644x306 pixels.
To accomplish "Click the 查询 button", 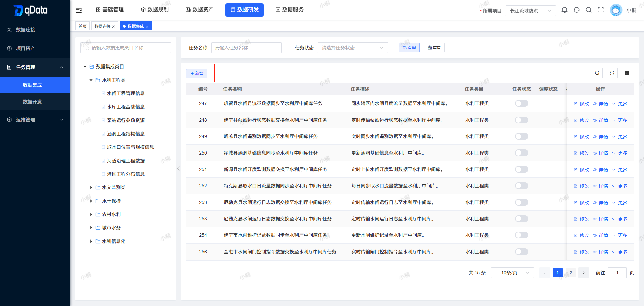I will pos(409,48).
